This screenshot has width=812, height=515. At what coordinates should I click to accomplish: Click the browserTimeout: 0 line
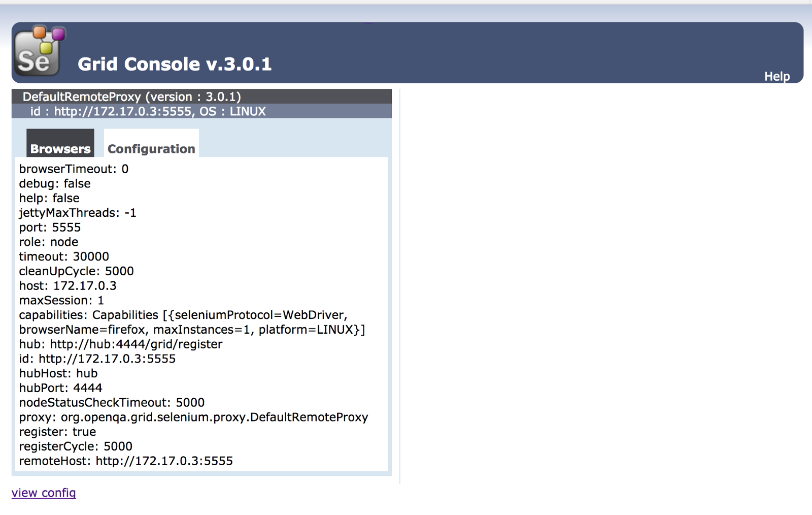point(74,169)
